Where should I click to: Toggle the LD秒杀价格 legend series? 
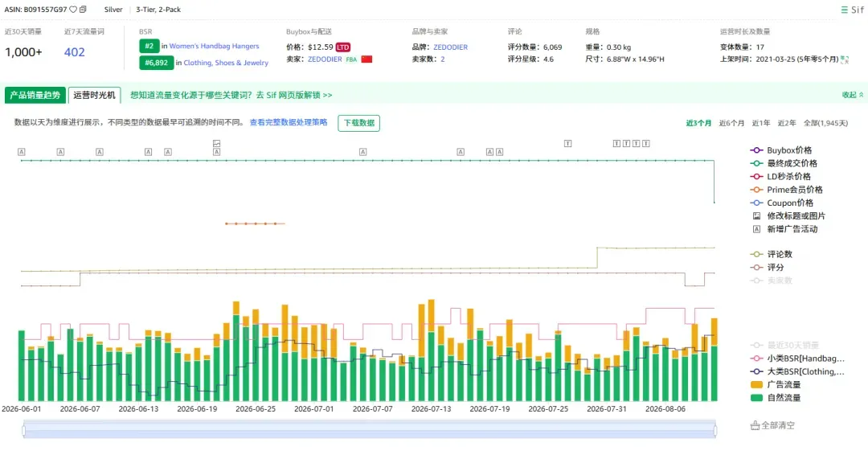click(x=780, y=177)
